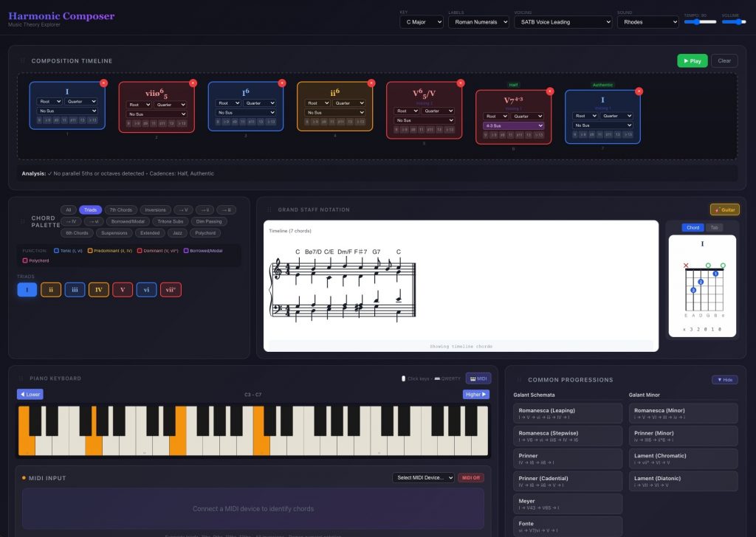Turn off the MIDI Off toggle
Viewport: 756px width, 537px height.
pos(471,477)
